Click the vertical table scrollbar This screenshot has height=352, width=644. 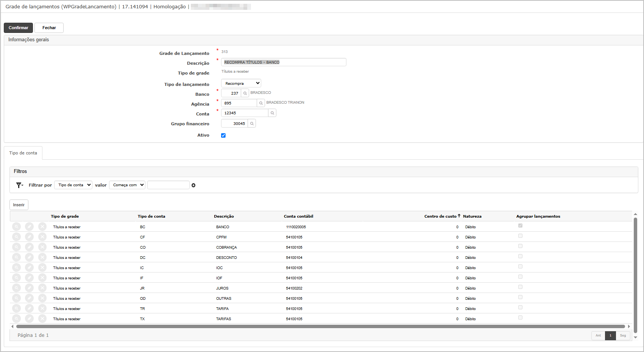click(x=636, y=275)
